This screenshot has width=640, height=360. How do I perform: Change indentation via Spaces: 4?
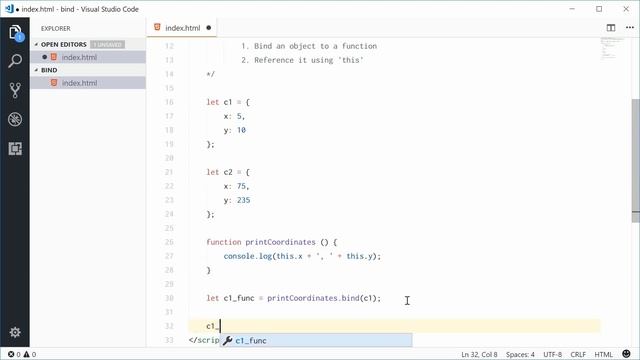520,354
